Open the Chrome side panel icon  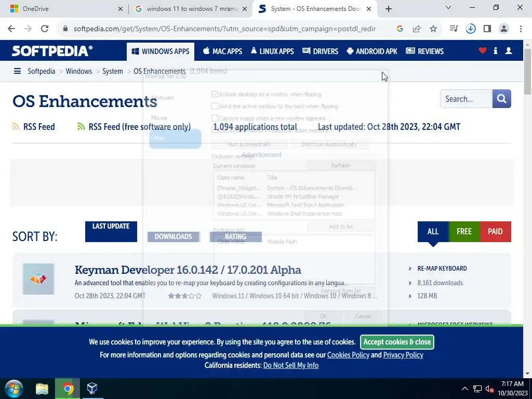pos(487,29)
